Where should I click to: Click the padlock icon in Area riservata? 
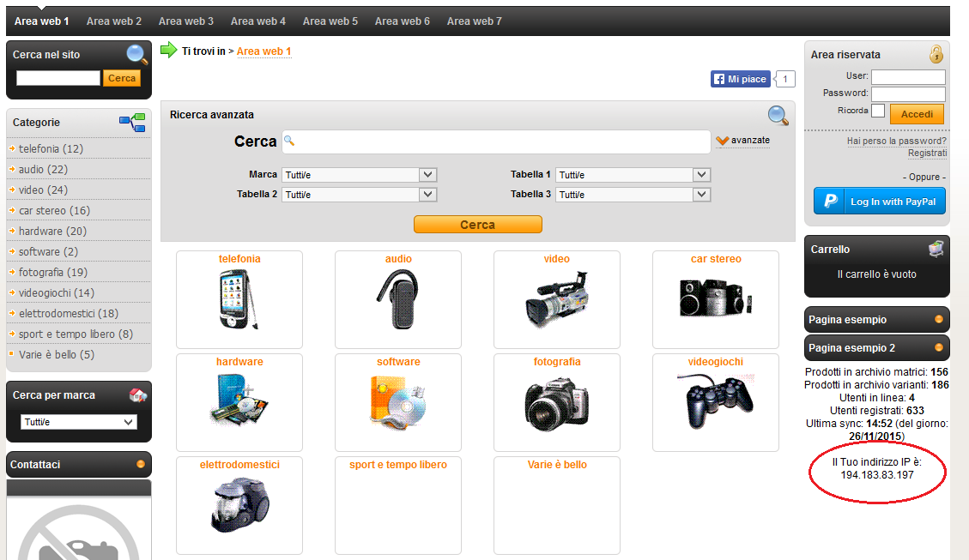point(936,54)
